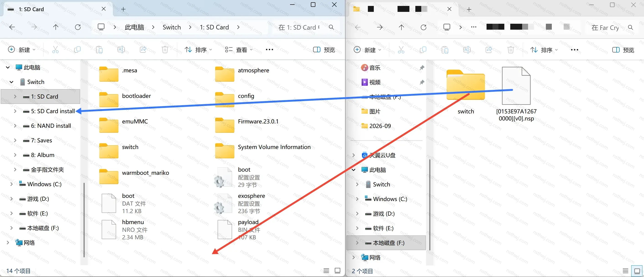
Task: Click Switch breadcrumb in left address bar
Action: (172, 27)
